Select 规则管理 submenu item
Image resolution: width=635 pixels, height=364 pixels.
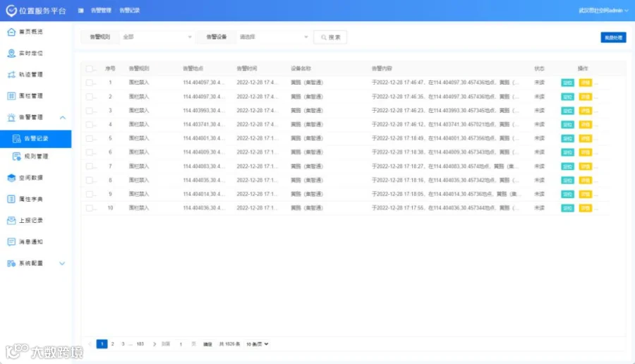36,157
